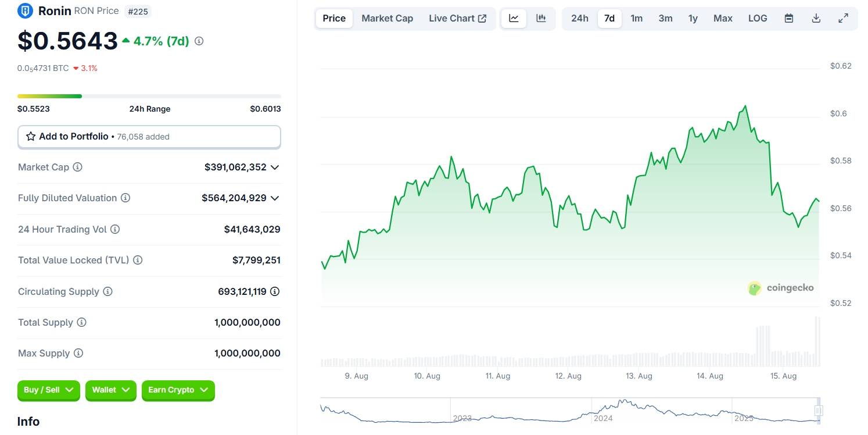Switch to candlestick chart view icon
Viewport: 868px width, 435px height.
(541, 18)
